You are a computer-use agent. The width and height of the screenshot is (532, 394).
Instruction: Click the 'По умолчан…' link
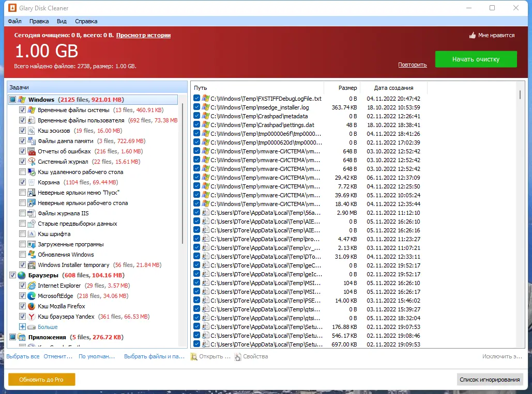tap(97, 356)
